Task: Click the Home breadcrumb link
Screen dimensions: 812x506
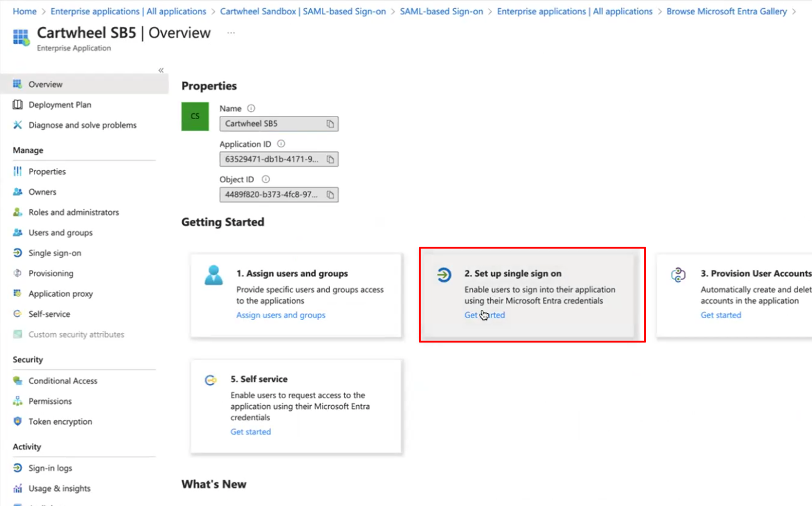Action: (24, 11)
